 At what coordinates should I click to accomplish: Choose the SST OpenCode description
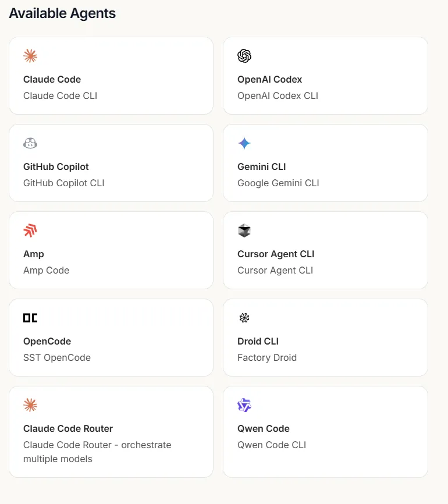click(x=56, y=357)
